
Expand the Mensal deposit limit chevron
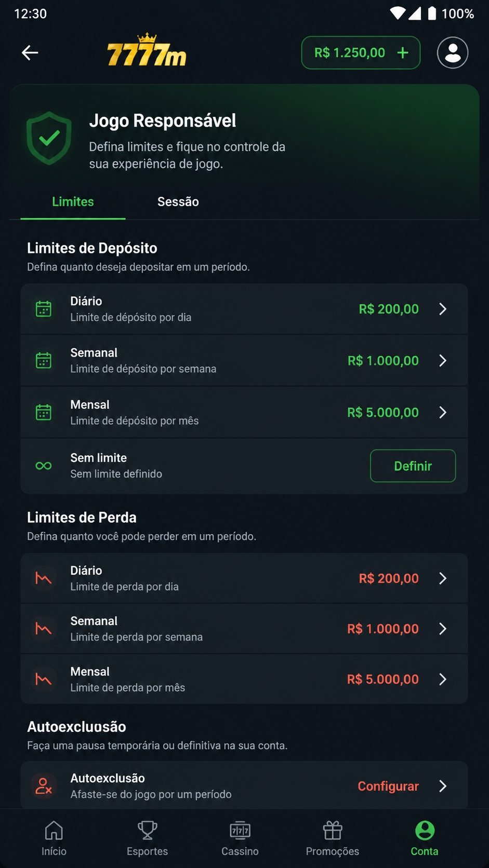(x=443, y=412)
